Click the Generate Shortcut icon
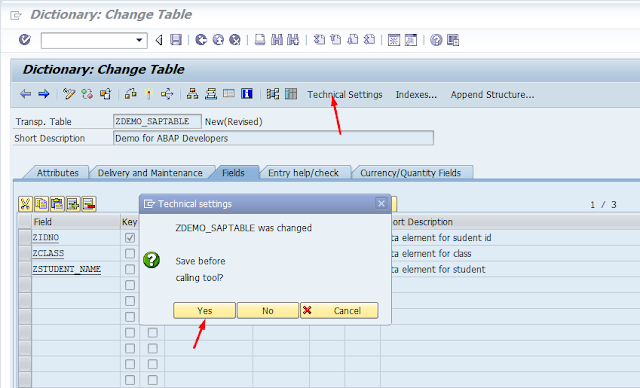This screenshot has height=388, width=640. (411, 40)
